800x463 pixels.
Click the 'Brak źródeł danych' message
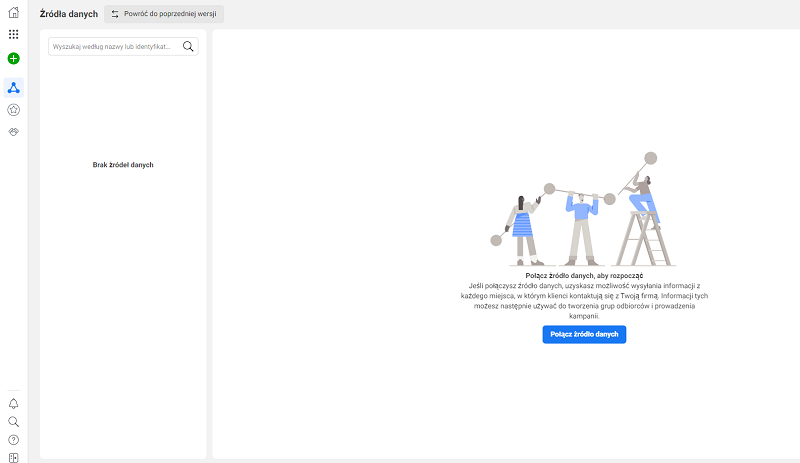tap(123, 165)
